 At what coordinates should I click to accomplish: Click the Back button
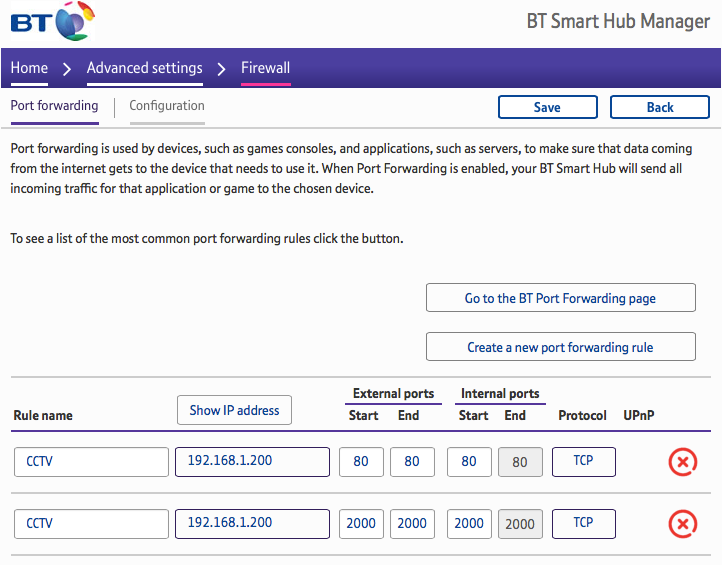660,107
